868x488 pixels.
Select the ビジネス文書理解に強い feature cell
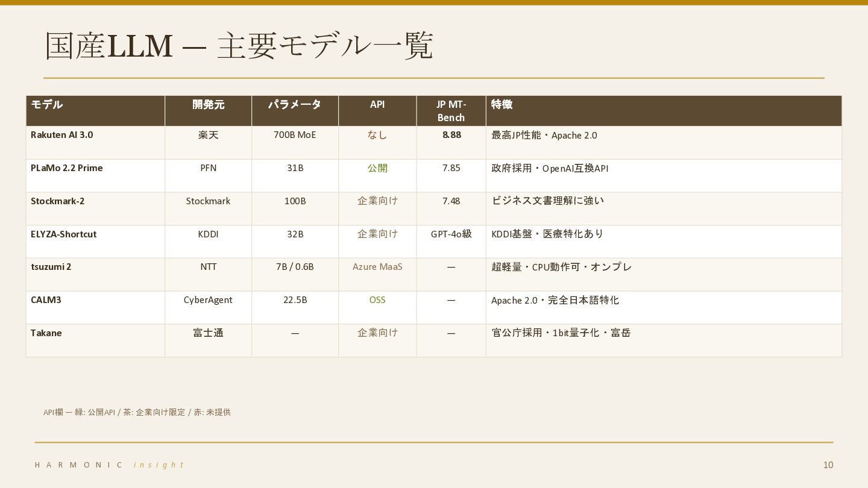pos(664,209)
